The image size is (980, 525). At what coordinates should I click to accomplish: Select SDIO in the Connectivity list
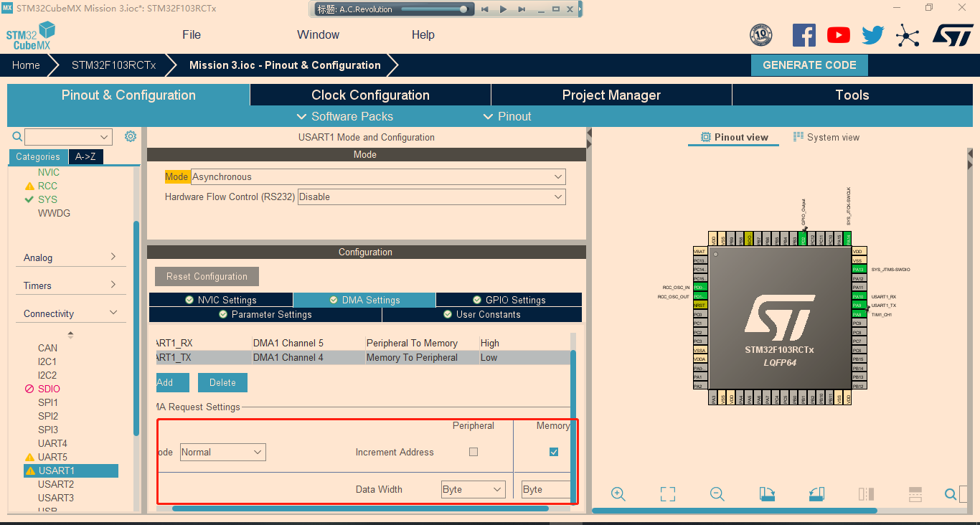[49, 389]
